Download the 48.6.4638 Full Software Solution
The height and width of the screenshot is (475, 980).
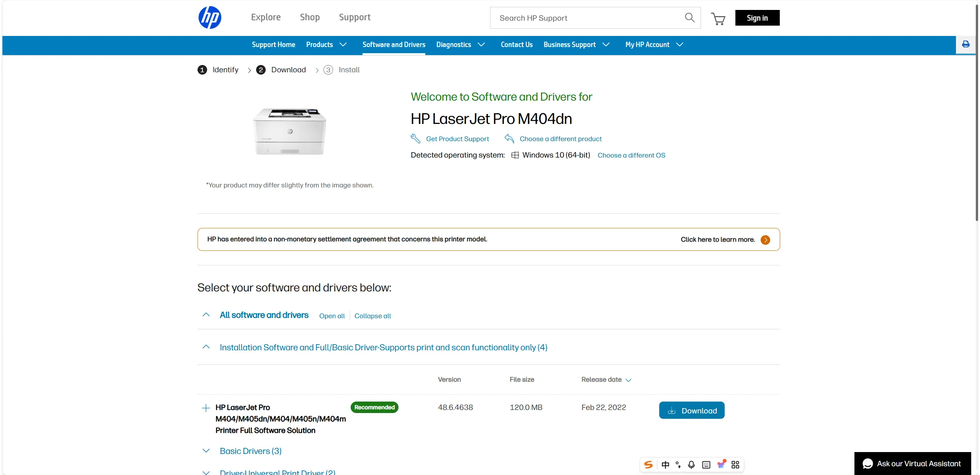[x=692, y=410]
